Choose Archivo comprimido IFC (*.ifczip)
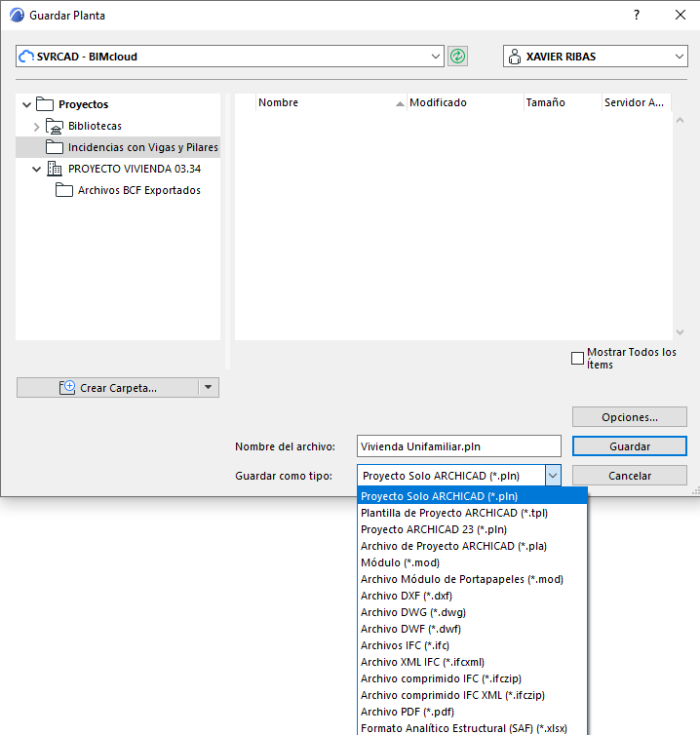Screen dimensions: 700x735 click(472, 678)
